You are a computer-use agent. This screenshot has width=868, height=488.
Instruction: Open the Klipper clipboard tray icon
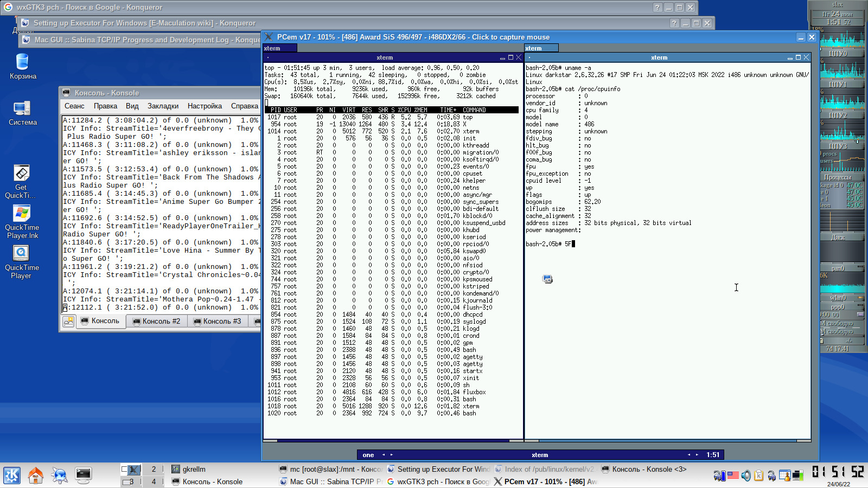(x=758, y=476)
